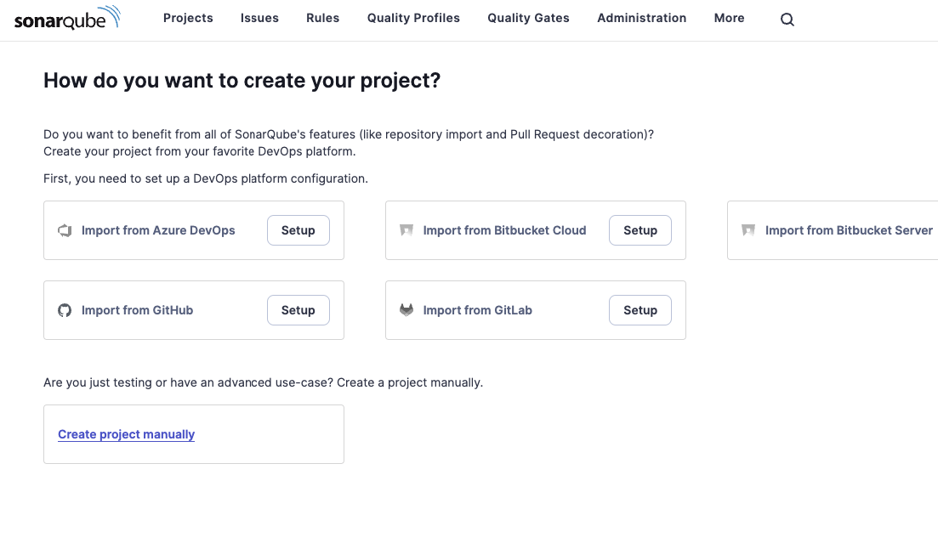Click Setup for GitLab import
Screen dimensions: 938x560
(x=640, y=310)
